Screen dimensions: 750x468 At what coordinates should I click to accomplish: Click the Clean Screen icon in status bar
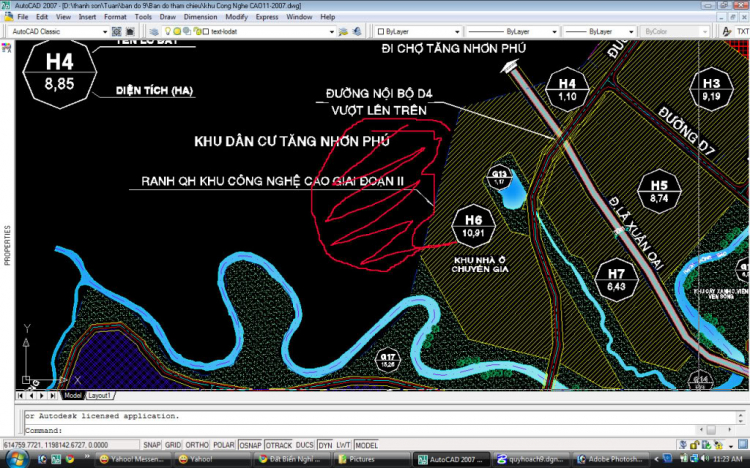743,445
